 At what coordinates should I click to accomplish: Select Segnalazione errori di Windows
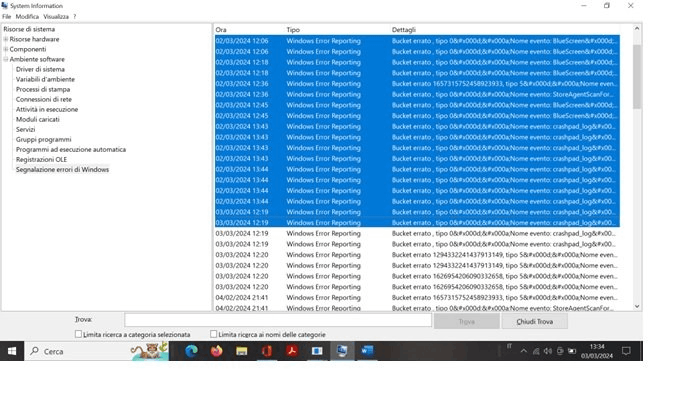pos(62,170)
